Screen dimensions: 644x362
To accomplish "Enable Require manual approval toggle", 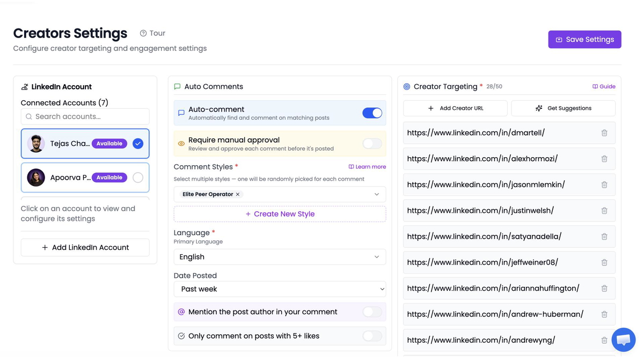I will (372, 144).
